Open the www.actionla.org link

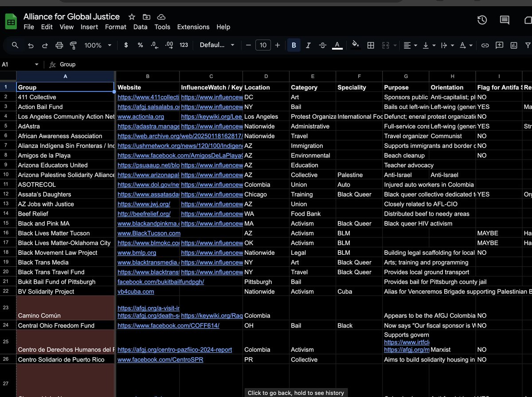(141, 117)
